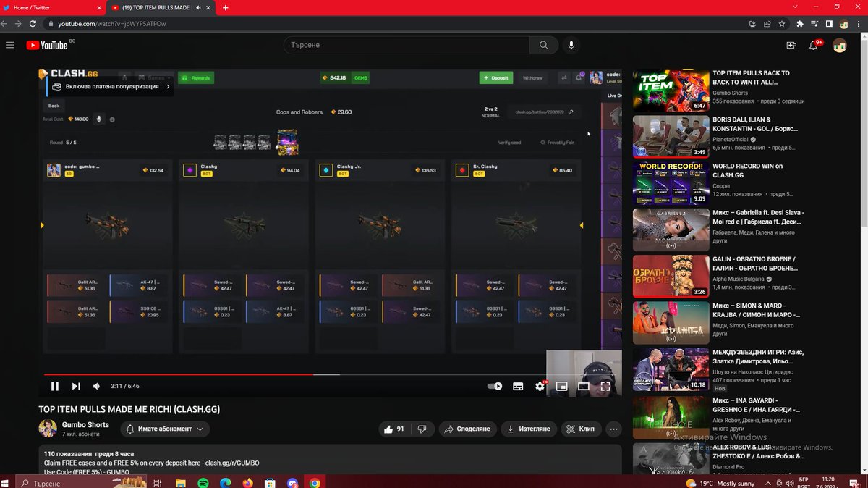Switch to the miniplayer

[x=561, y=387]
